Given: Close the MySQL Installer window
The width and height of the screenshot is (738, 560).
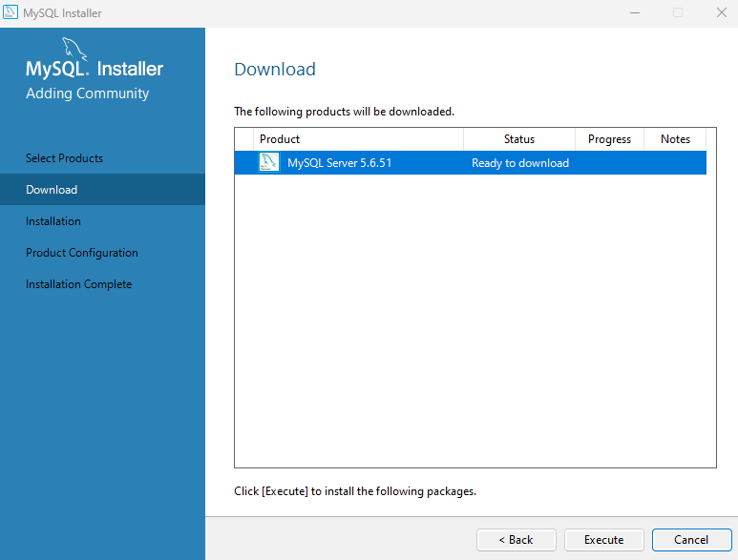Looking at the screenshot, I should click(721, 12).
